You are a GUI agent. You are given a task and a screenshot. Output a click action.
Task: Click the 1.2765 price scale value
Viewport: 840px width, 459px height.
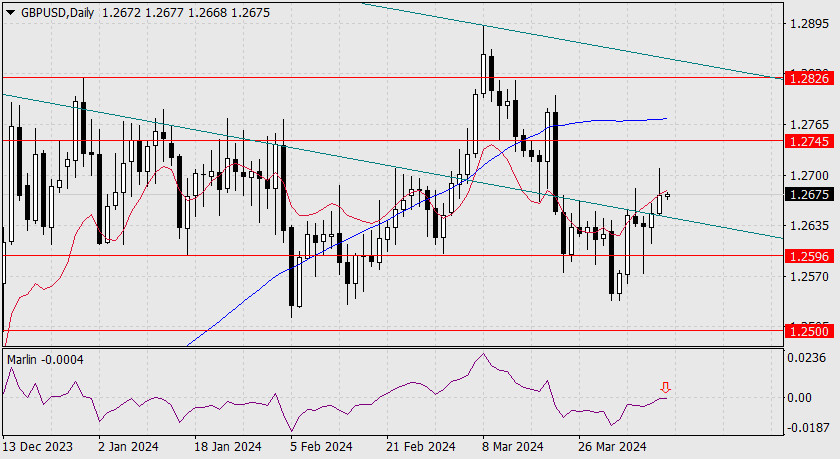click(x=809, y=125)
